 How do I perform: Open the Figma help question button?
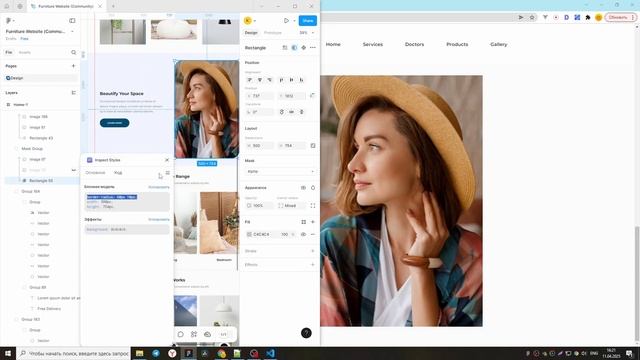click(x=306, y=333)
